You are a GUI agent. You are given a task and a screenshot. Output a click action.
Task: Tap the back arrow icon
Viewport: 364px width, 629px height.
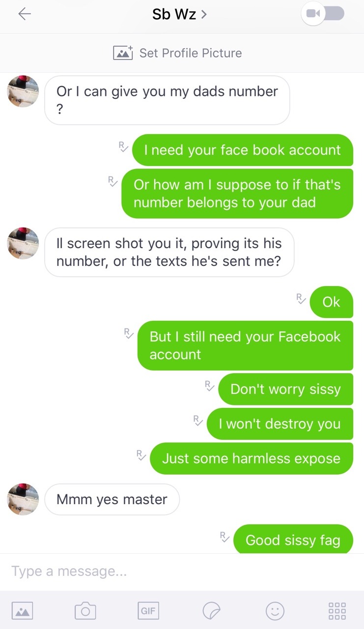point(24,14)
